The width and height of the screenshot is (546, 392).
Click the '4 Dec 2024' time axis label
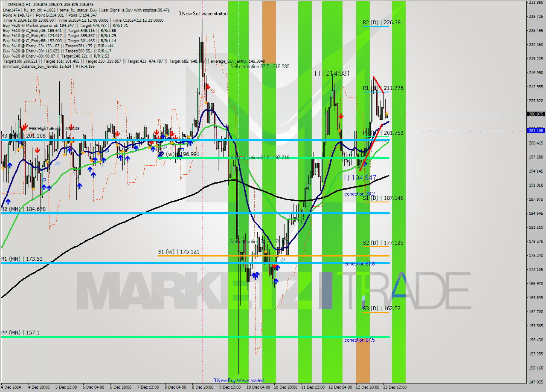(11, 387)
